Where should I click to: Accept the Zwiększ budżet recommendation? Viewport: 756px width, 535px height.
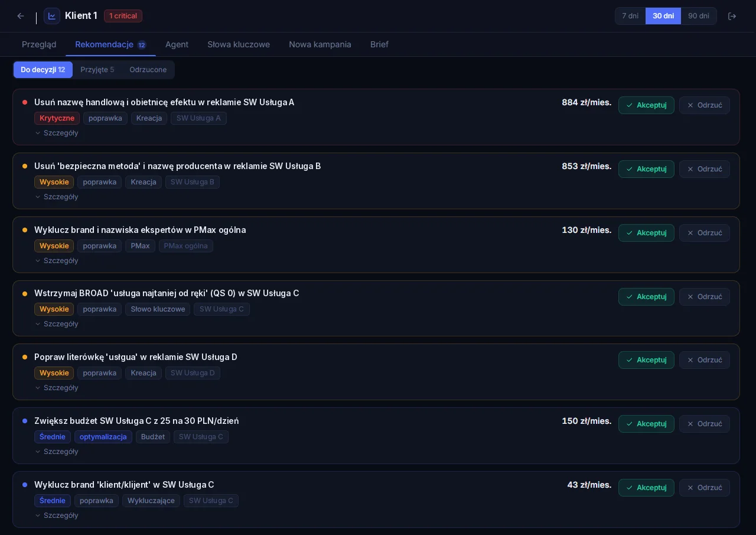point(646,424)
